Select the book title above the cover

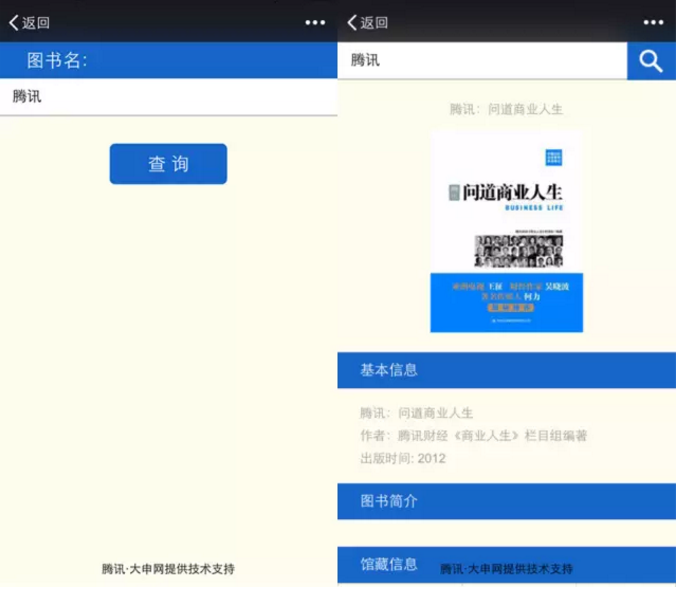[x=506, y=109]
